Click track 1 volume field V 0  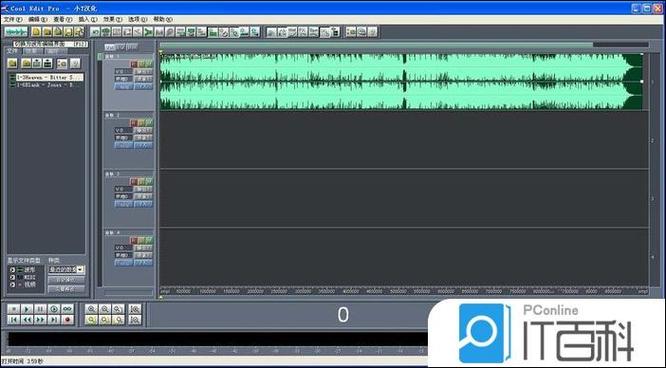[124, 71]
